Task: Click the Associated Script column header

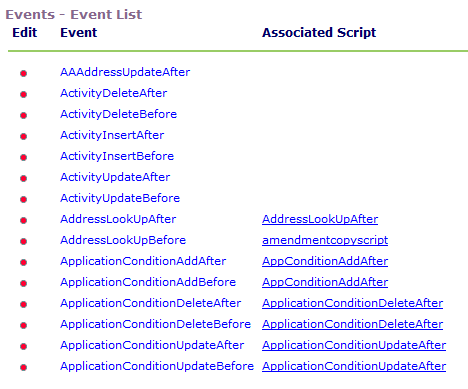Action: pyautogui.click(x=319, y=33)
